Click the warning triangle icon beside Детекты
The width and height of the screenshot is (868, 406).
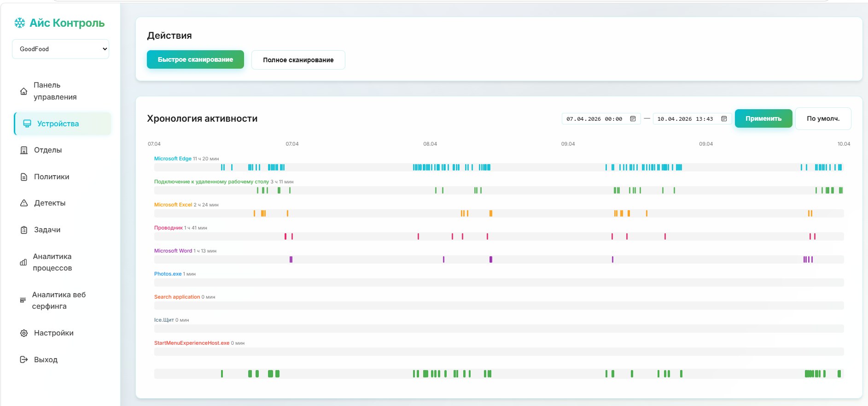[x=24, y=203]
